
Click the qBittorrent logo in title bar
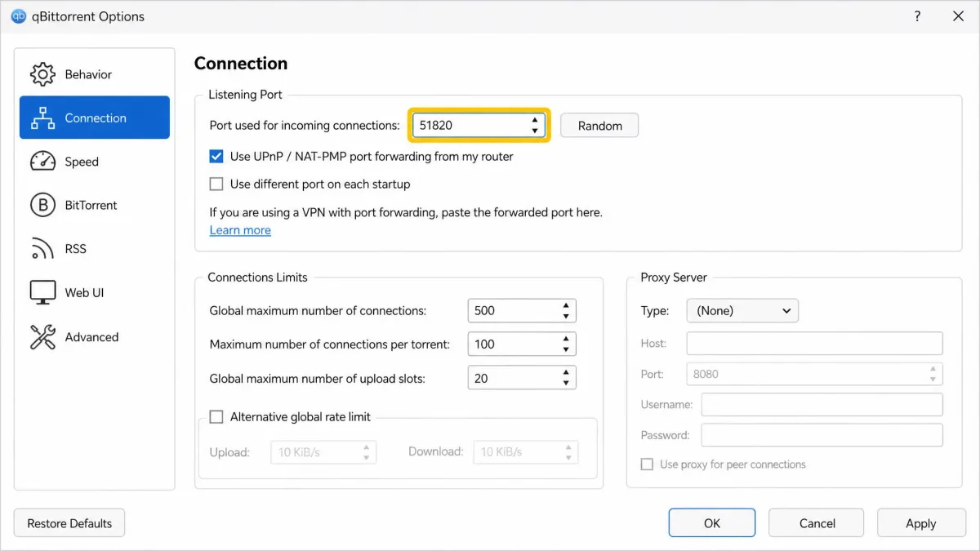(x=18, y=16)
